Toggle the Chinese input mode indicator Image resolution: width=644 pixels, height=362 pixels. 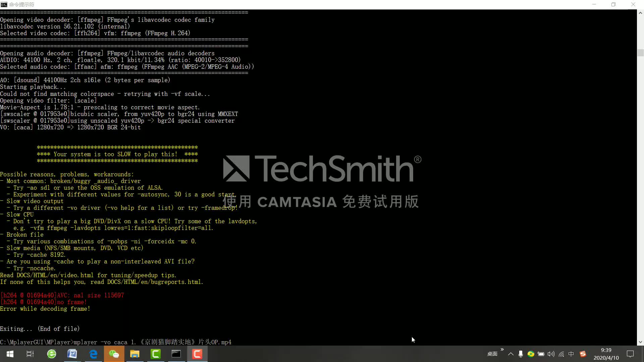571,354
